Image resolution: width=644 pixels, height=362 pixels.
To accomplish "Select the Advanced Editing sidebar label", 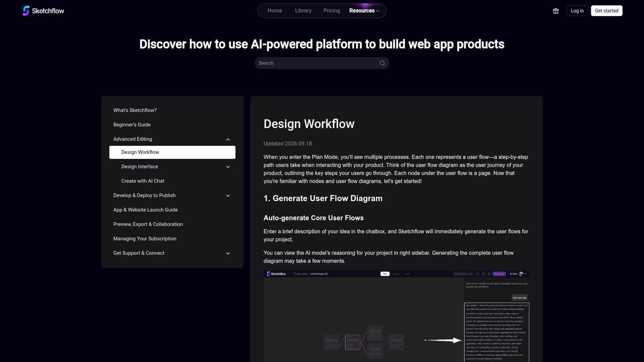I will 132,139.
